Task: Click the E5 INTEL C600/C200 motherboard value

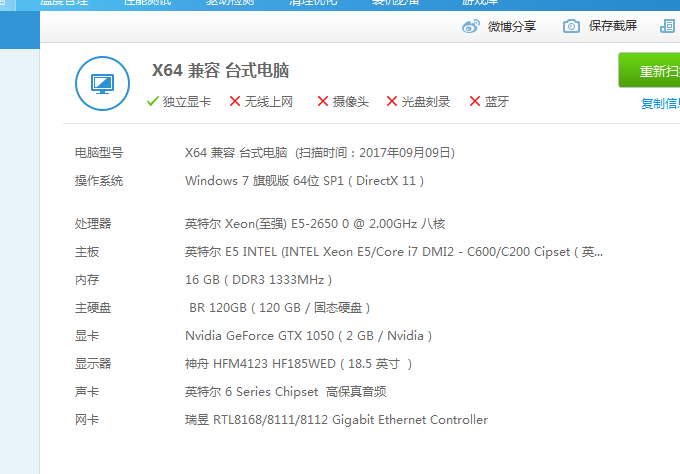Action: point(394,252)
